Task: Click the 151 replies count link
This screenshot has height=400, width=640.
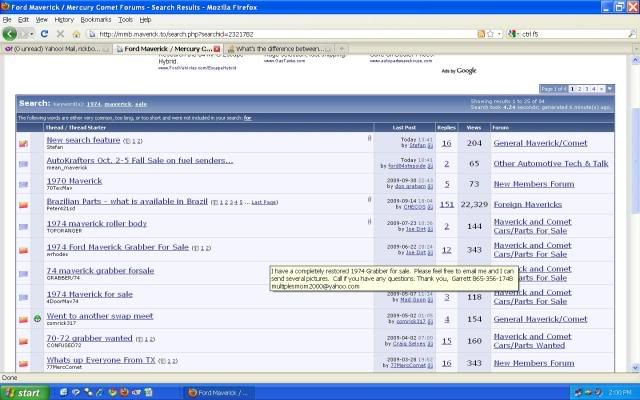Action: coord(447,204)
